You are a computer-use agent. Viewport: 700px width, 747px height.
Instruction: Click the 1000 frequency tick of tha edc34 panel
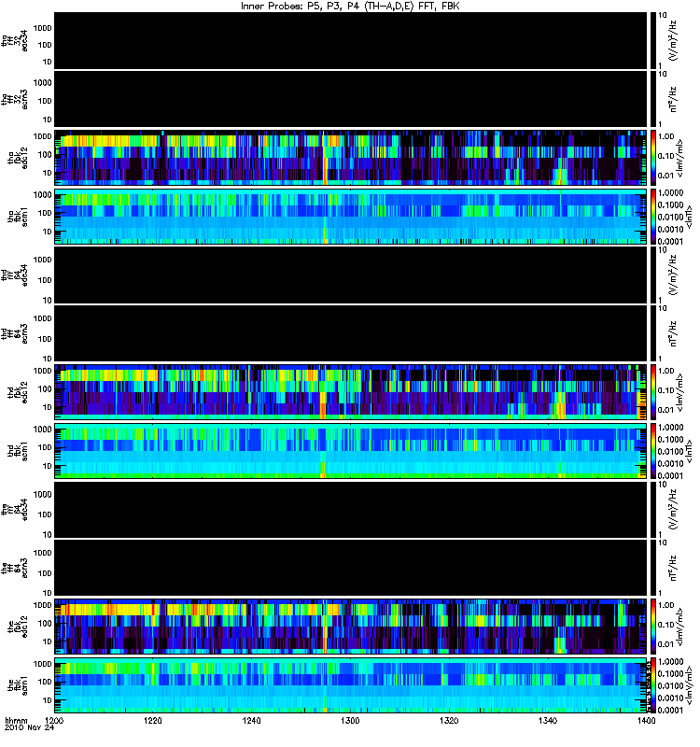click(42, 28)
